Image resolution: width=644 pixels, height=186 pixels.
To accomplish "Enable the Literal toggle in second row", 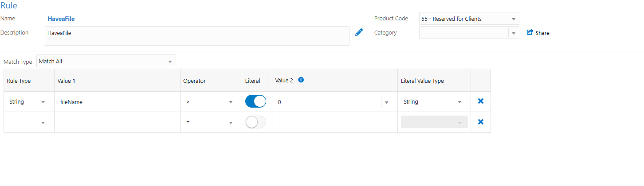I will pyautogui.click(x=255, y=122).
